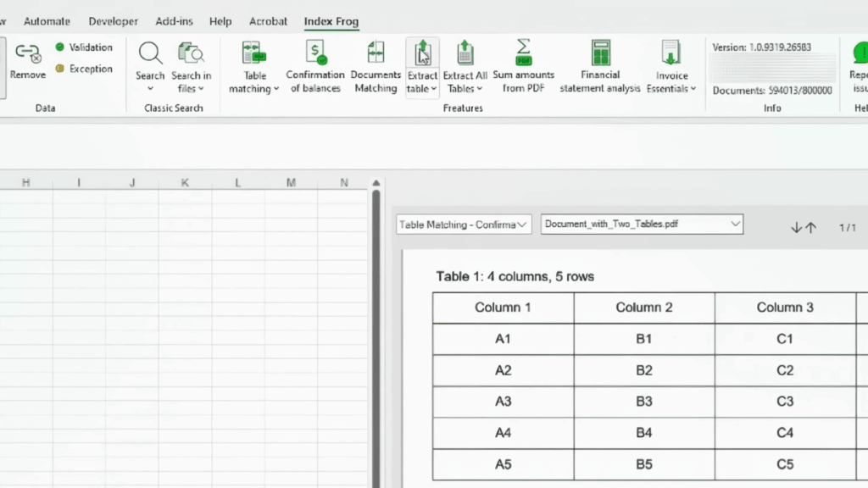
Task: Expand the Extract table dropdown arrow
Action: point(434,88)
